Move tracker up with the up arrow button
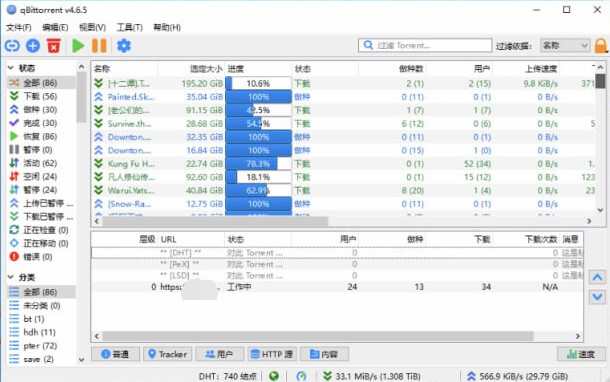610x382 pixels. pos(597,278)
